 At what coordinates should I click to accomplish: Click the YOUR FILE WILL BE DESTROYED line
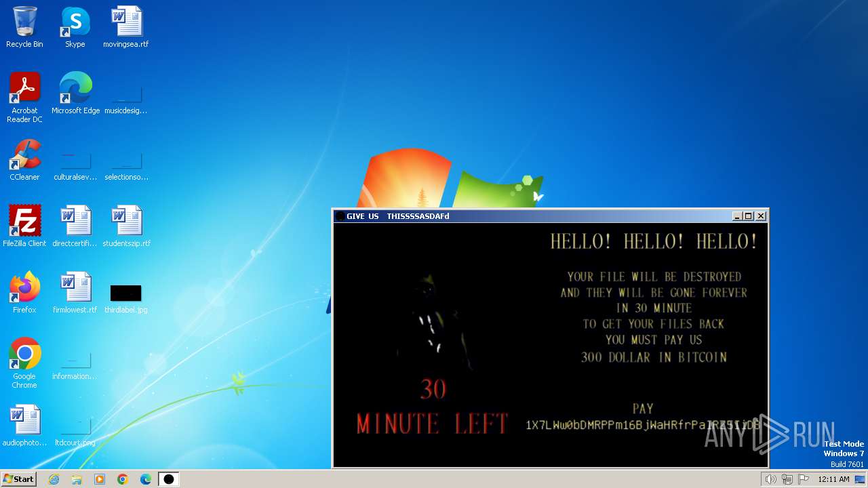coord(654,277)
